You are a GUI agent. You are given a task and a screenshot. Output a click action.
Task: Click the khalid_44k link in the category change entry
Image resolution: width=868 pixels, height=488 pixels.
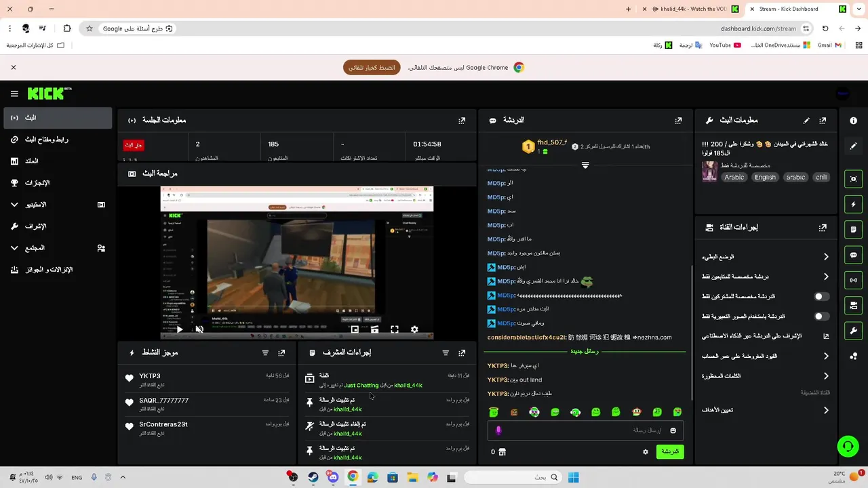click(408, 386)
